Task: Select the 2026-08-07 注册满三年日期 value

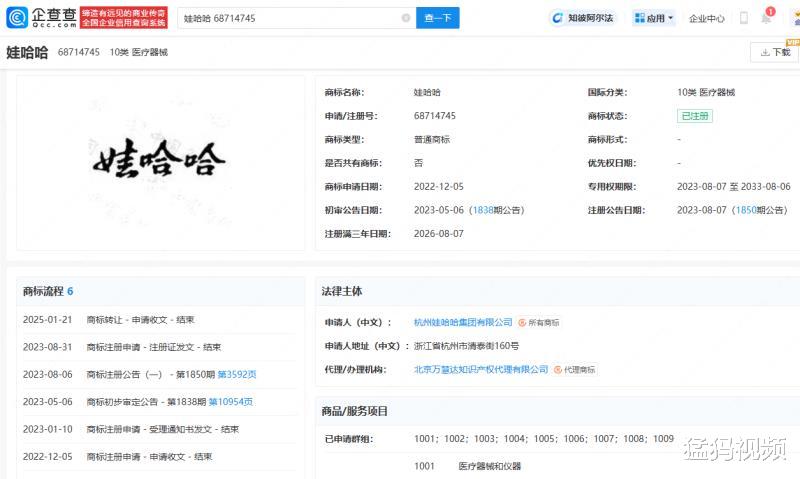Action: [439, 234]
